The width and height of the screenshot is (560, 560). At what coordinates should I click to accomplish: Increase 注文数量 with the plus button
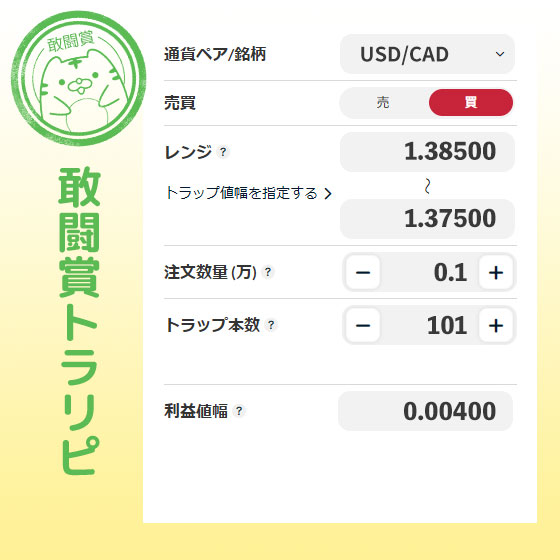click(x=496, y=272)
